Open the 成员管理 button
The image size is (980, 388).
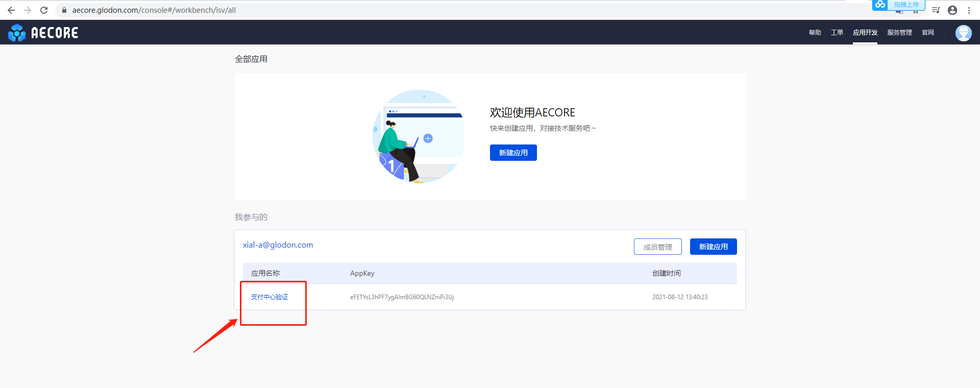tap(657, 247)
